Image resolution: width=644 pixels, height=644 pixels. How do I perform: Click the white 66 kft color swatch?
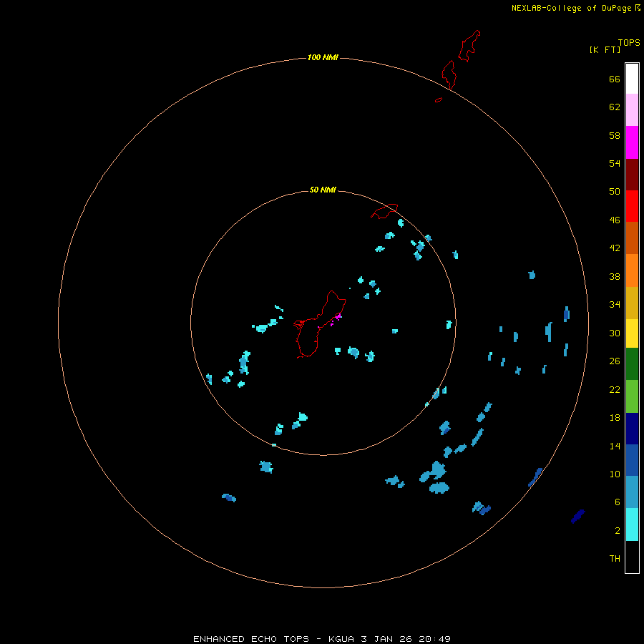click(632, 79)
